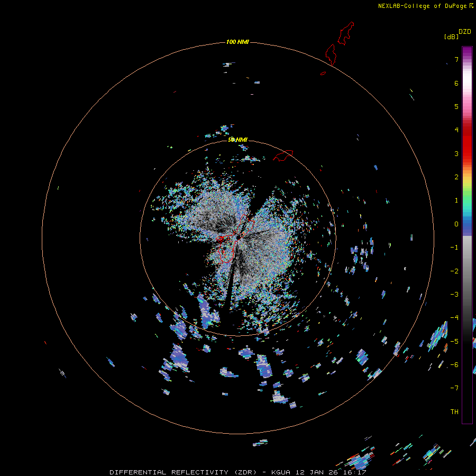The image size is (476, 476).
Task: Pick the purple top of the color bar
Action: 467,52
